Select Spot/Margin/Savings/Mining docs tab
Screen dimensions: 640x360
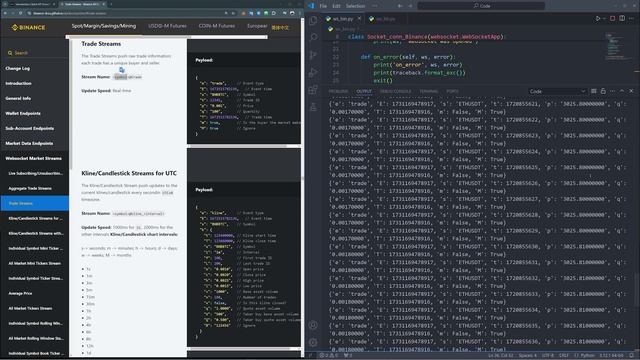104,26
